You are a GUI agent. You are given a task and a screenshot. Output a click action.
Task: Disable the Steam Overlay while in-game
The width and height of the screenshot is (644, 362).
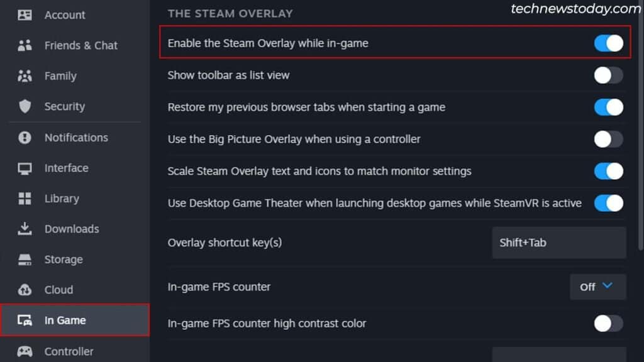point(607,43)
